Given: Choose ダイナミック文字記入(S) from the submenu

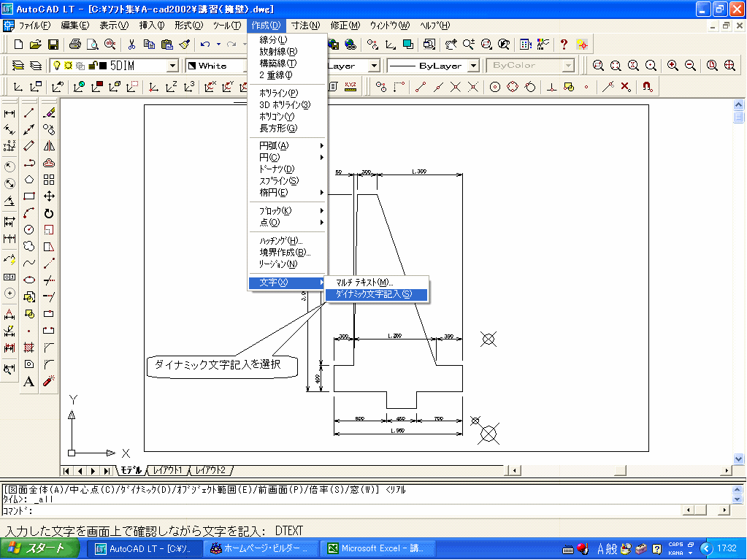Looking at the screenshot, I should click(x=376, y=294).
